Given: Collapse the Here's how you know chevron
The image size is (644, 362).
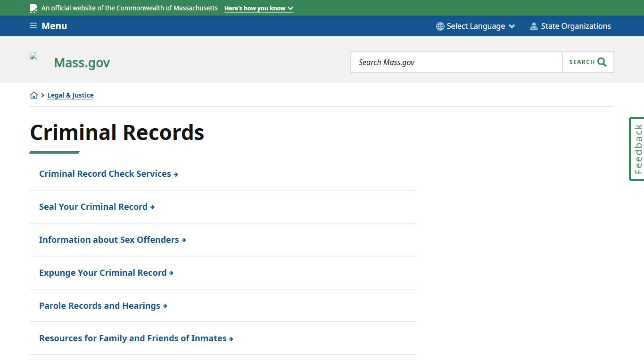Looking at the screenshot, I should coord(290,8).
